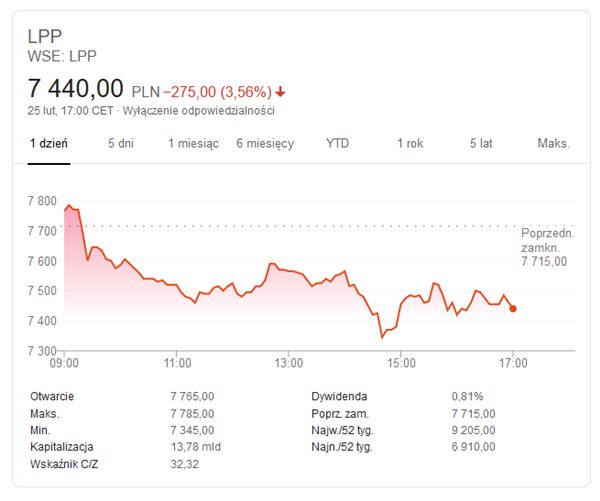Open the "Wyłączenie odpowiedzialności" disclaimer link
Image resolution: width=600 pixels, height=501 pixels.
198,111
